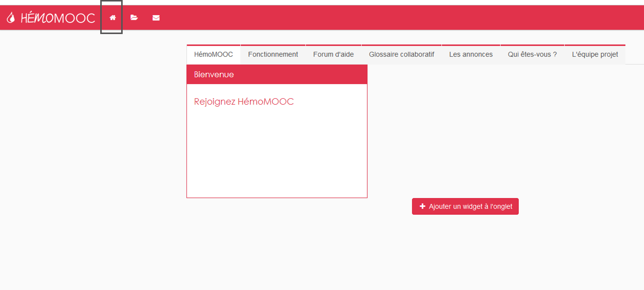644x290 pixels.
Task: Follow the Rejoignez HémoMOOC link
Action: pos(244,102)
